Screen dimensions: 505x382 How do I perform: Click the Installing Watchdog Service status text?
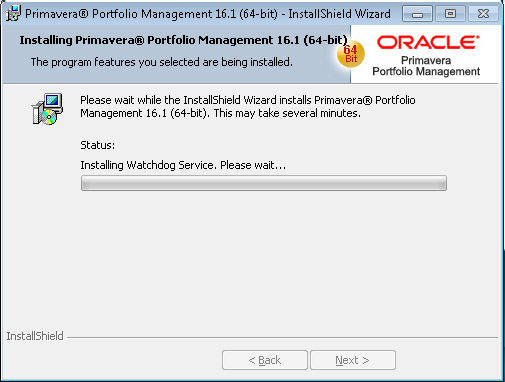[183, 165]
